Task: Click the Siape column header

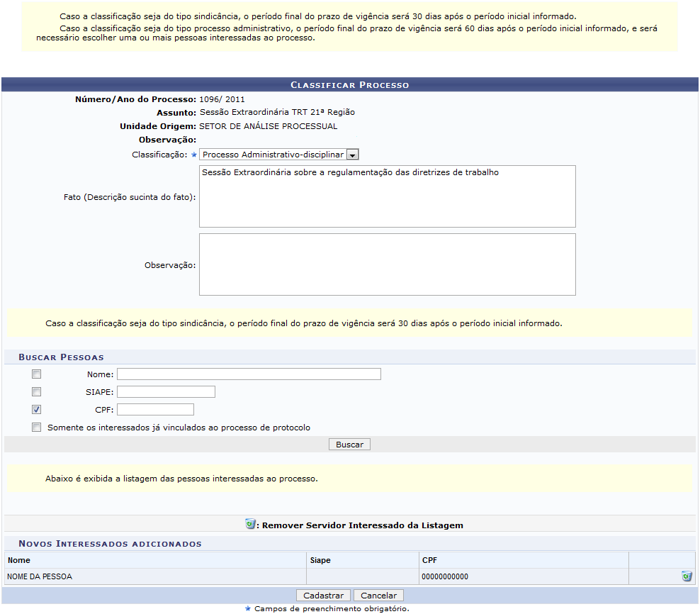Action: [320, 560]
